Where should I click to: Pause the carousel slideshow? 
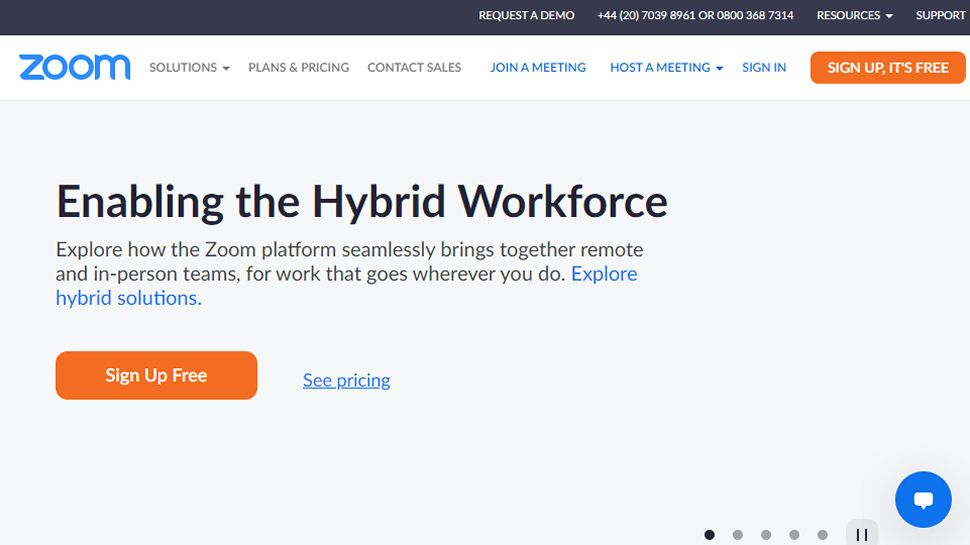coord(862,534)
